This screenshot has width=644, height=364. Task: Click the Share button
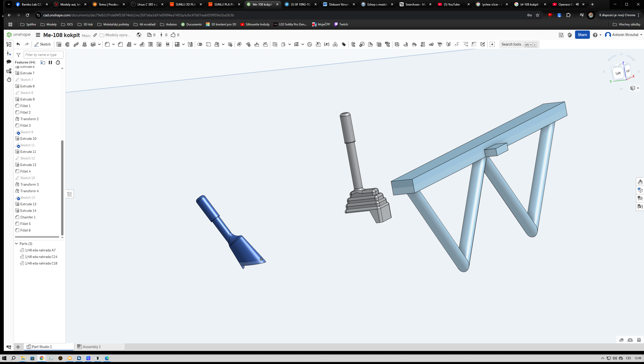point(582,35)
